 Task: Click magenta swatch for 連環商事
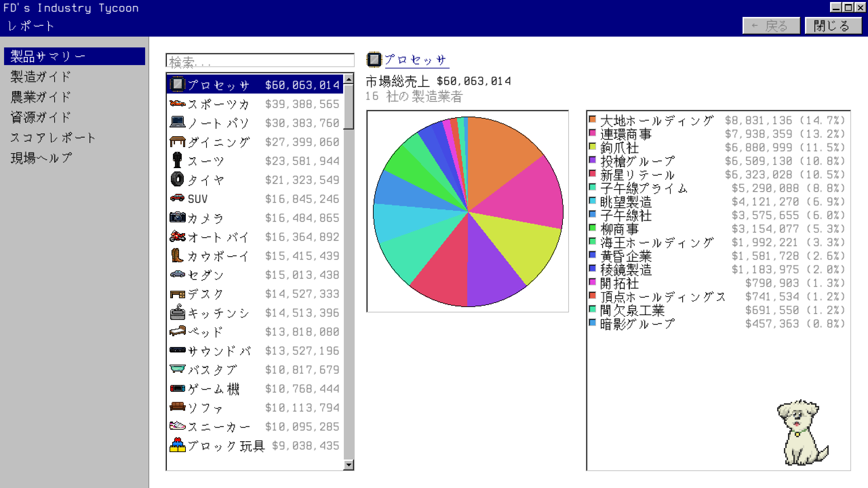(592, 132)
